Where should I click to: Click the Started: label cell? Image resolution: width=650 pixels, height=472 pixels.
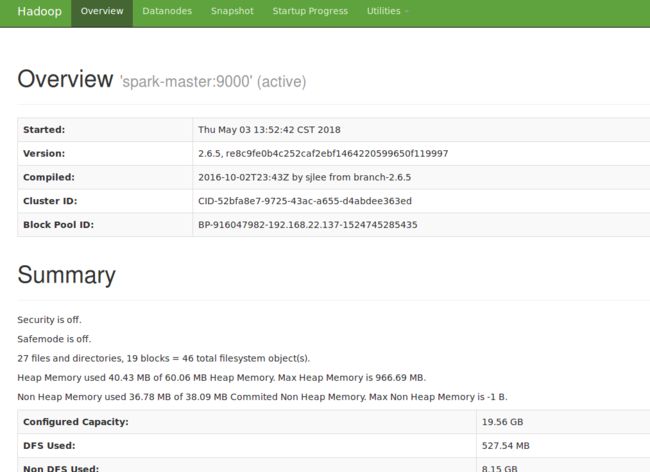(105, 130)
